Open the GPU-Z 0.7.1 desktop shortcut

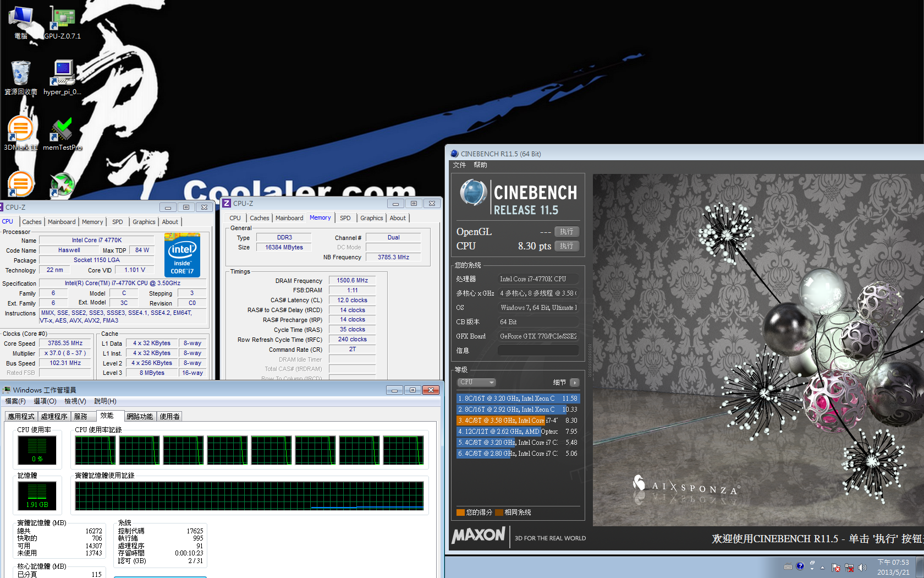[62, 22]
